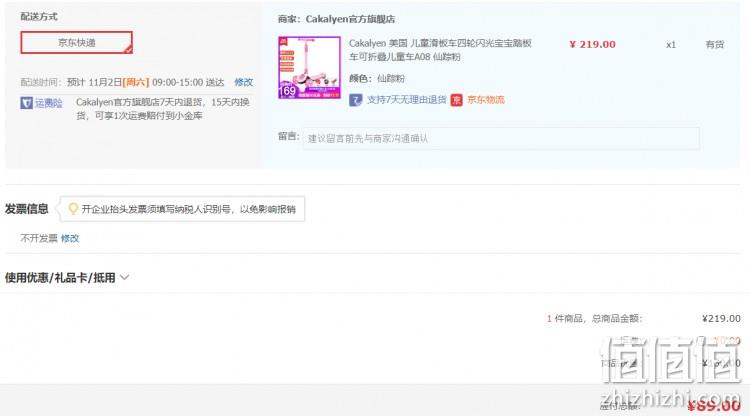Viewport: 750px width, 416px height.
Task: Click the ¥219.00 total goods amount
Action: (x=721, y=318)
